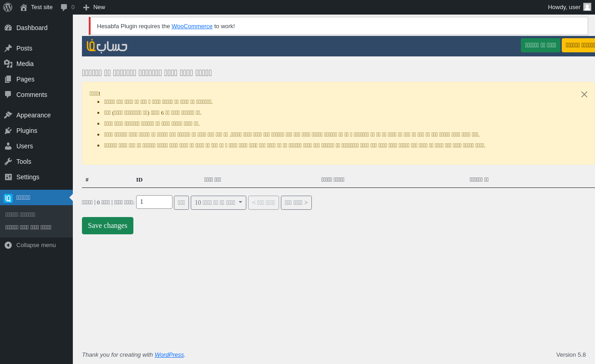The width and height of the screenshot is (595, 364).
Task: Open the Users menu
Action: 36,146
